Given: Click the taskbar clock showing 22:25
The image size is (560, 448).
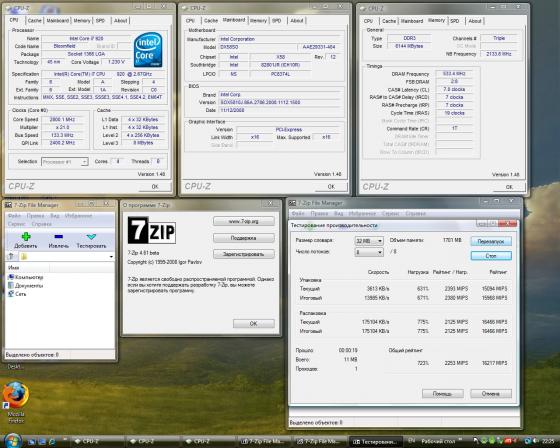Looking at the screenshot, I should (548, 441).
